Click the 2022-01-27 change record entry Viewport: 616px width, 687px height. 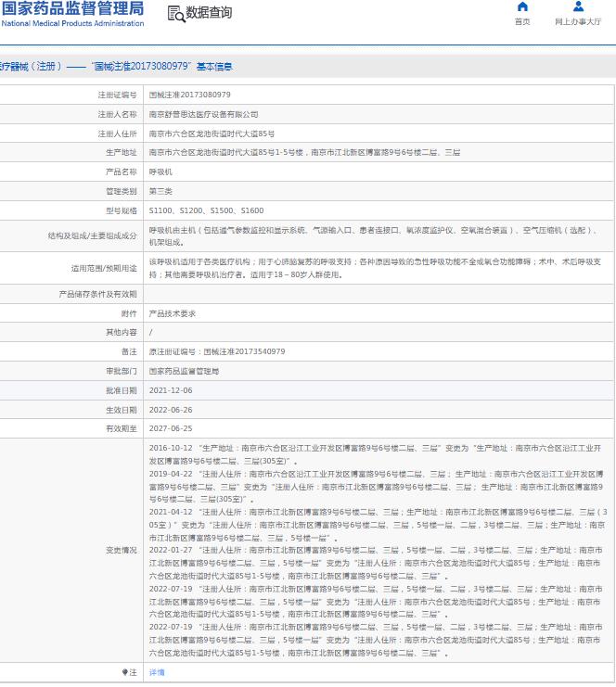pyautogui.click(x=376, y=563)
